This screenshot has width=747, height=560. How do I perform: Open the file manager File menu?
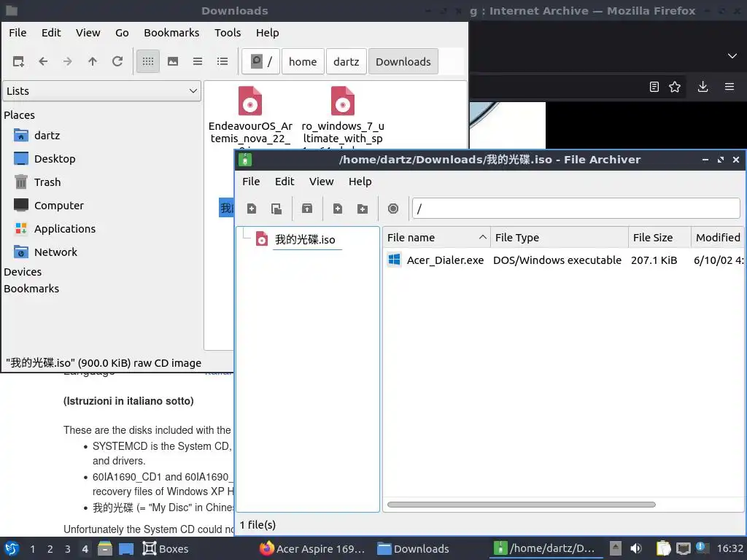point(18,33)
